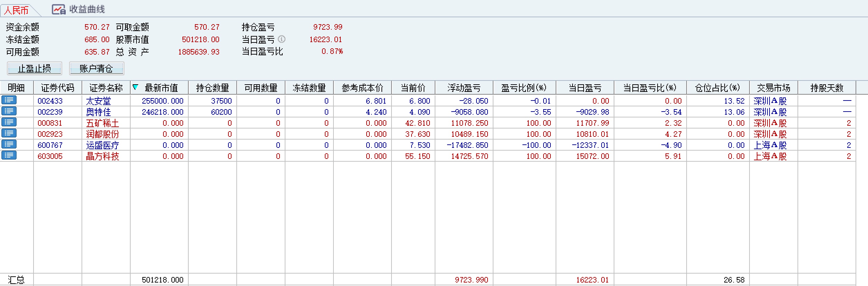Click stock code 600767
Screen dimensions: 868x286
50,145
